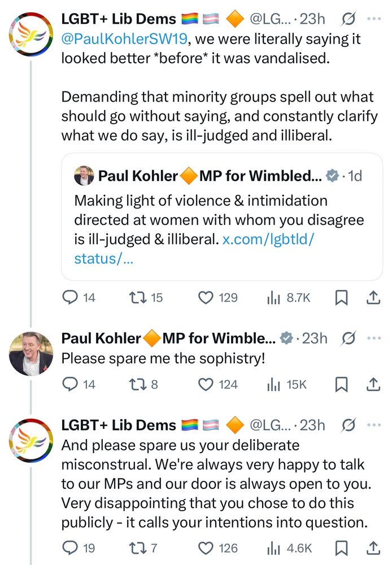Open Grok icon on the first tweet
Image resolution: width=392 pixels, height=565 pixels.
[x=349, y=19]
